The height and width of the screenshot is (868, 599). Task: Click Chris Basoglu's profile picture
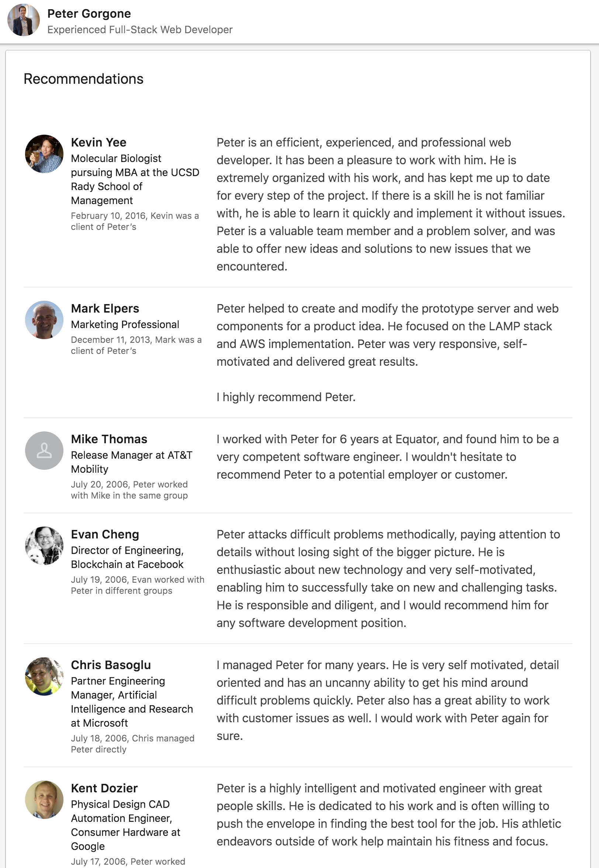pyautogui.click(x=44, y=676)
